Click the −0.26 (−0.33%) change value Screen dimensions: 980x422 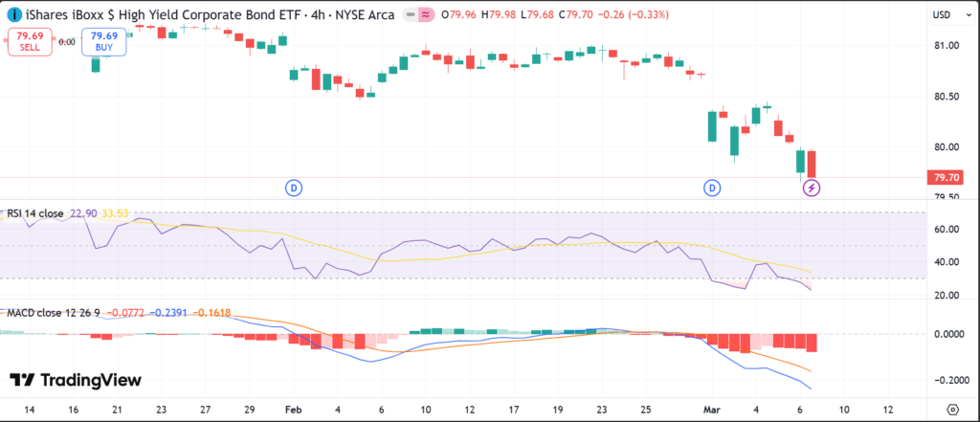[x=634, y=14]
